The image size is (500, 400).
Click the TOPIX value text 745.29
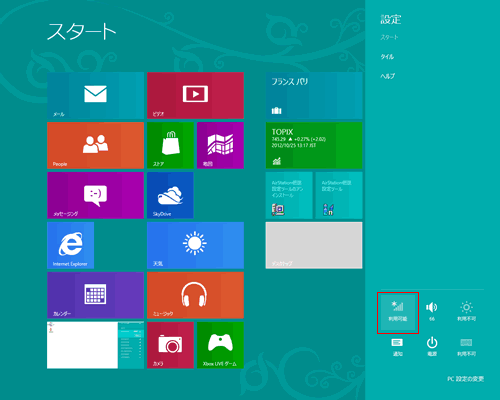click(x=279, y=139)
